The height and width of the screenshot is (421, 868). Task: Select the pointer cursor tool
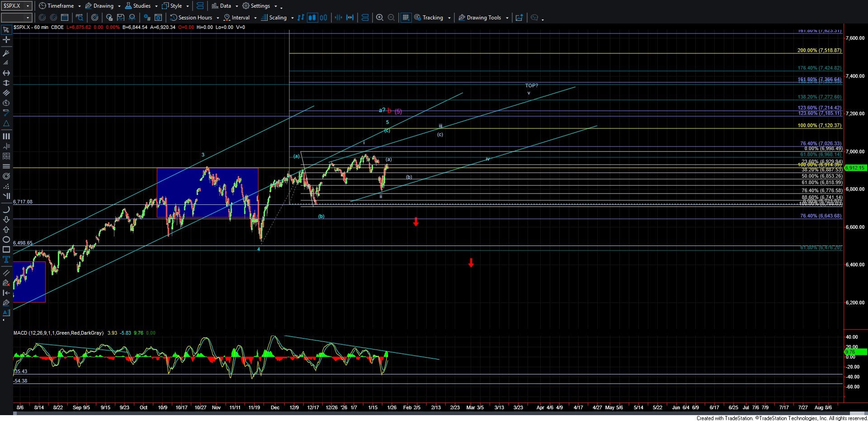coord(6,30)
